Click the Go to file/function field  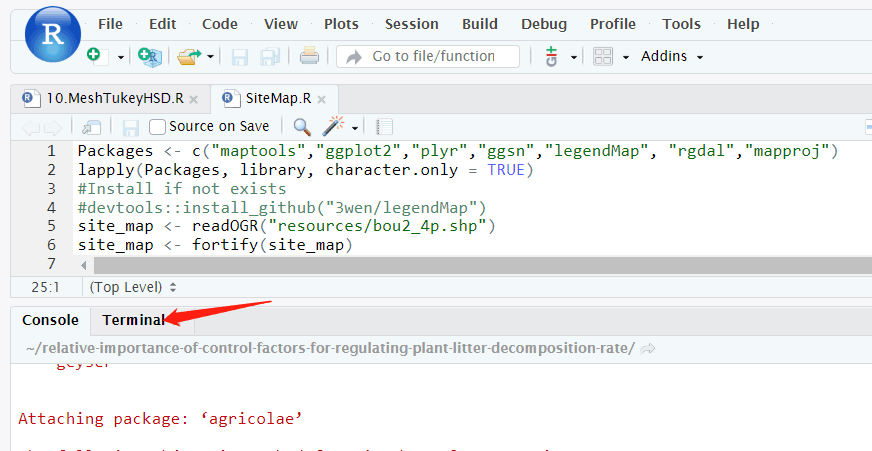click(432, 57)
